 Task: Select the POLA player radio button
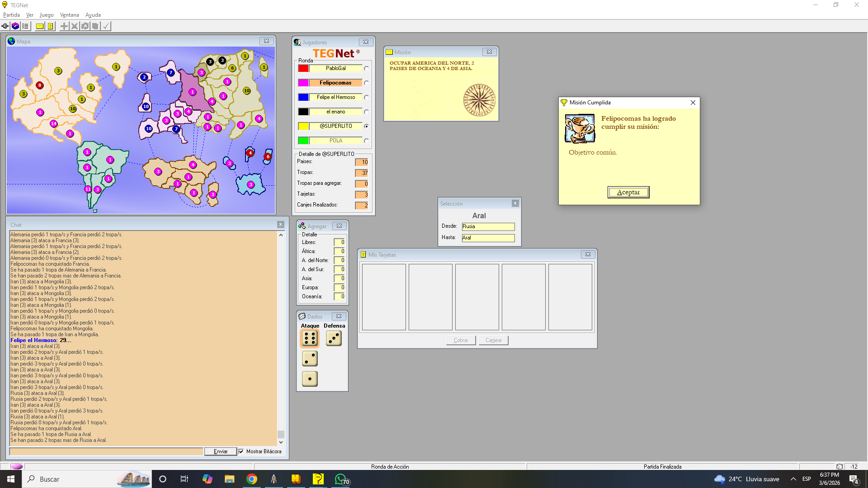tap(366, 141)
